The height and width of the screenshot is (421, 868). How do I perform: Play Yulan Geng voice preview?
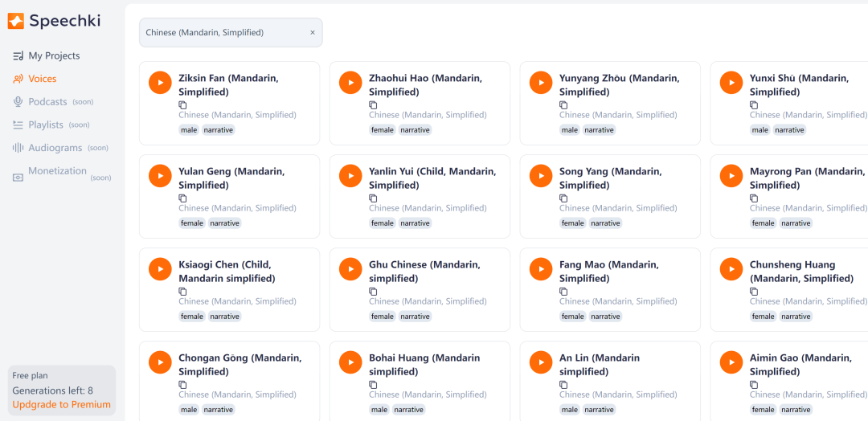pos(160,175)
